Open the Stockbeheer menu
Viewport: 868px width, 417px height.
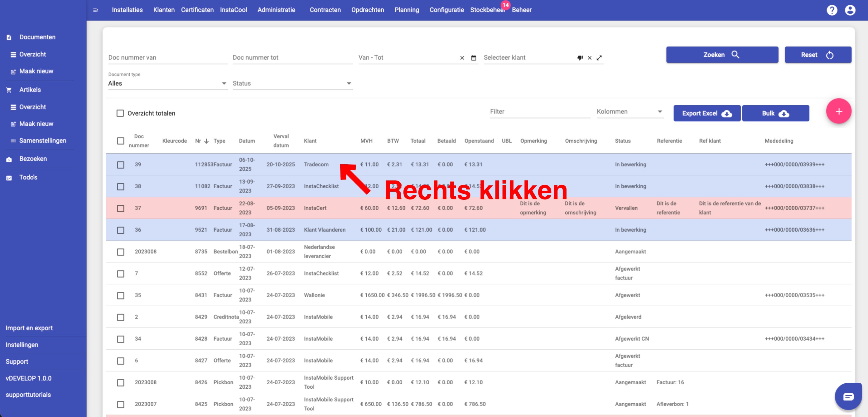(x=487, y=10)
